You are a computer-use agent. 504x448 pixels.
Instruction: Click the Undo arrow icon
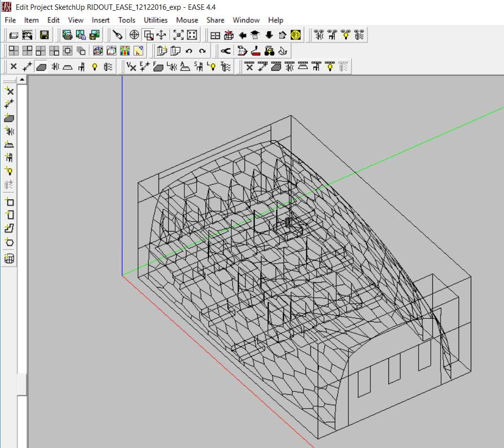(189, 51)
